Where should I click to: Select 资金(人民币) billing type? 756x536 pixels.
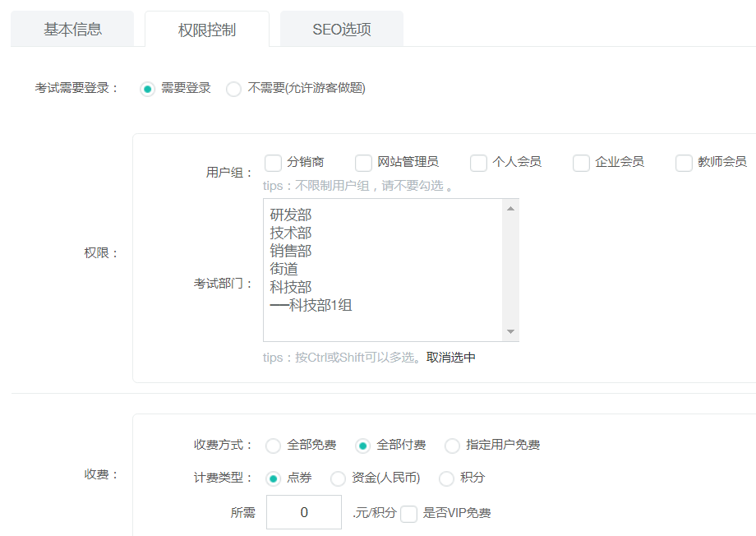coord(338,478)
